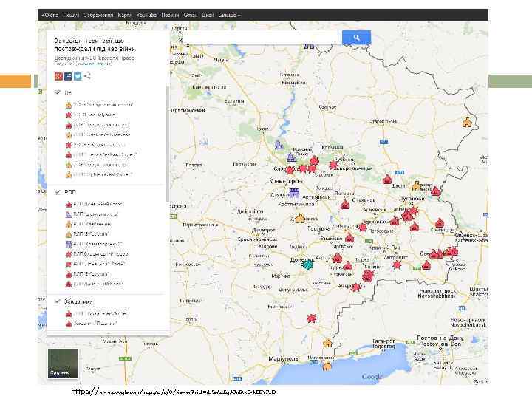Share the map on Twitter
532x399 pixels.
pyautogui.click(x=78, y=76)
